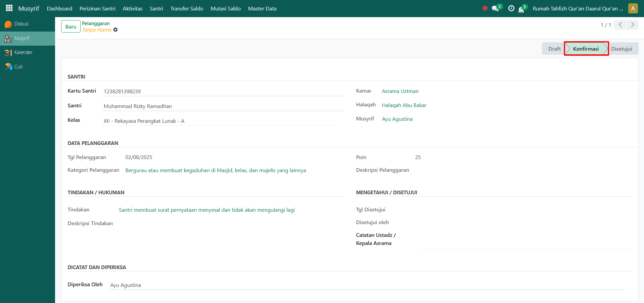
Task: Go to previous record arrow
Action: [620, 25]
